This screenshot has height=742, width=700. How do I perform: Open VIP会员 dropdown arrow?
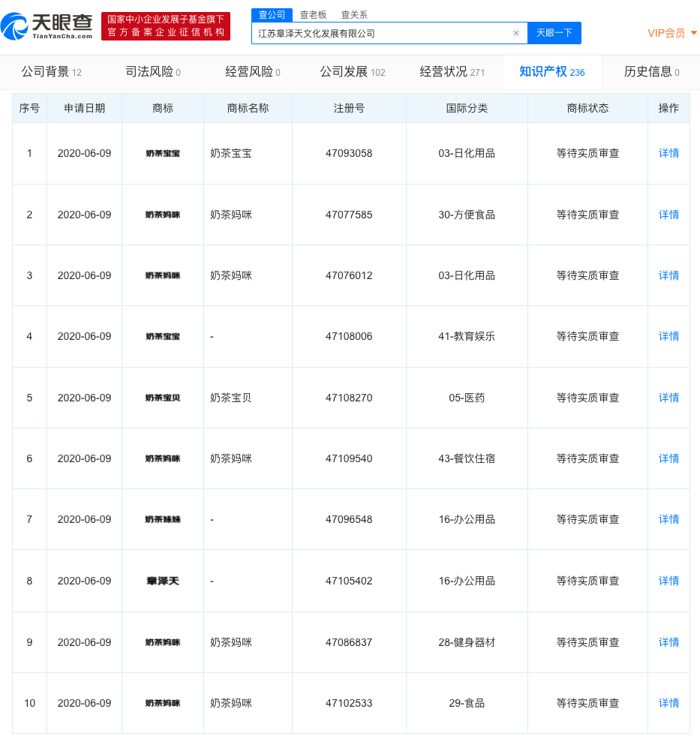pos(693,33)
